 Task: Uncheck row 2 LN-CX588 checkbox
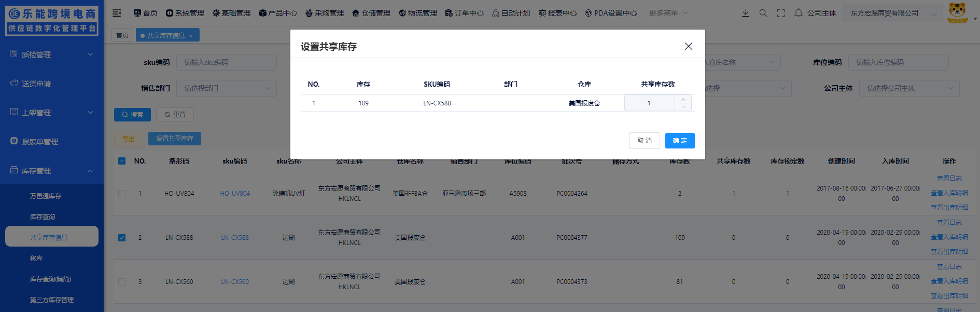coord(122,237)
